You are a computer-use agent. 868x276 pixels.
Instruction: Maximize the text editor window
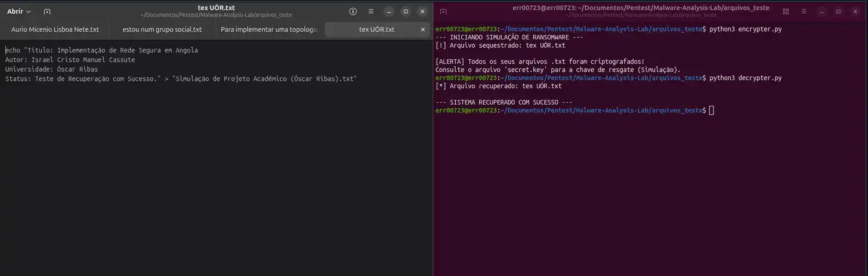pos(406,11)
